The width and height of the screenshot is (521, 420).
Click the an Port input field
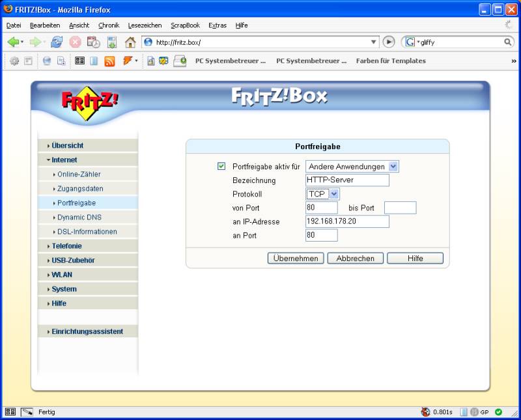[x=322, y=235]
